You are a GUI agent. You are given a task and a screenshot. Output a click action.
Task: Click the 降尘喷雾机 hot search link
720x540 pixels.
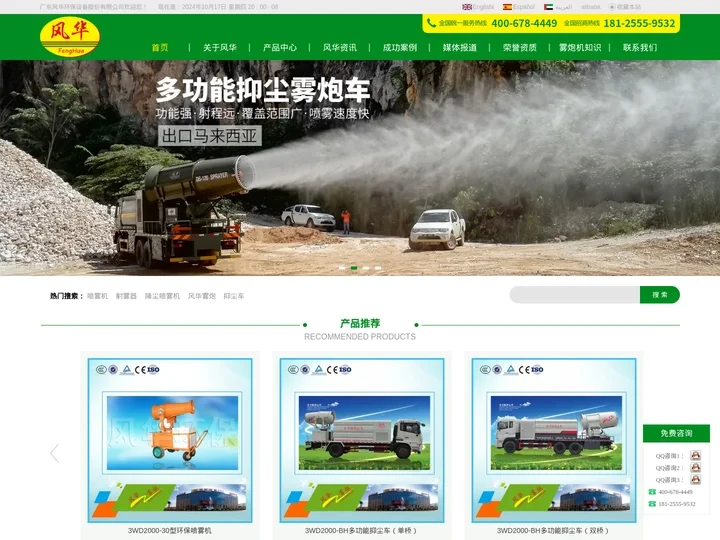pos(162,296)
